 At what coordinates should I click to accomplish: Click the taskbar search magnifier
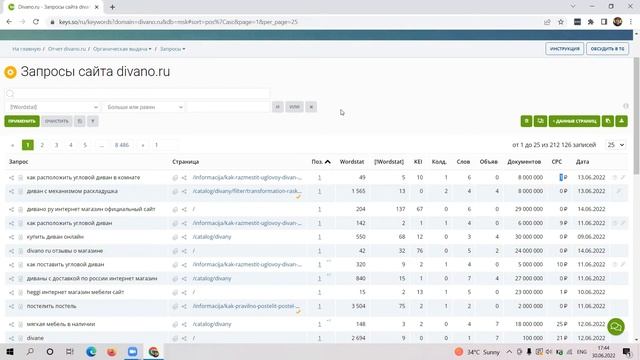point(30,351)
